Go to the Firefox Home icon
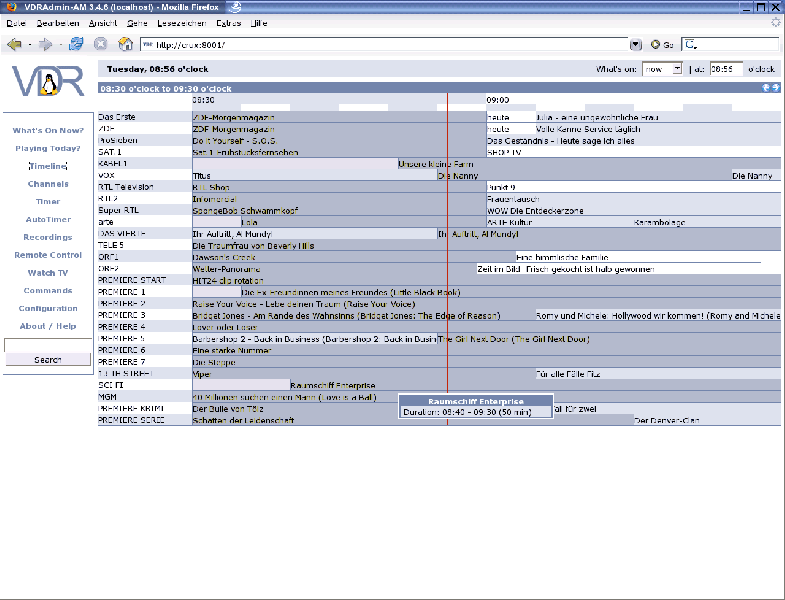Image resolution: width=785 pixels, height=600 pixels. click(x=125, y=44)
